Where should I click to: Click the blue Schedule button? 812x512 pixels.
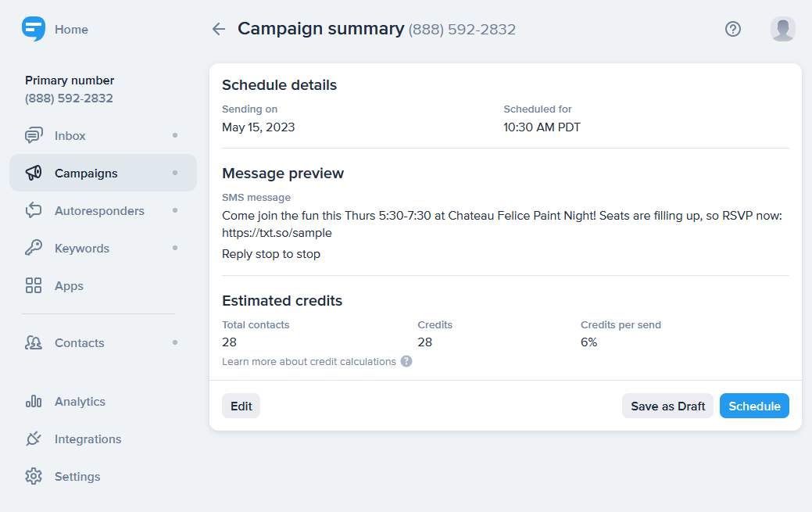[x=754, y=406]
